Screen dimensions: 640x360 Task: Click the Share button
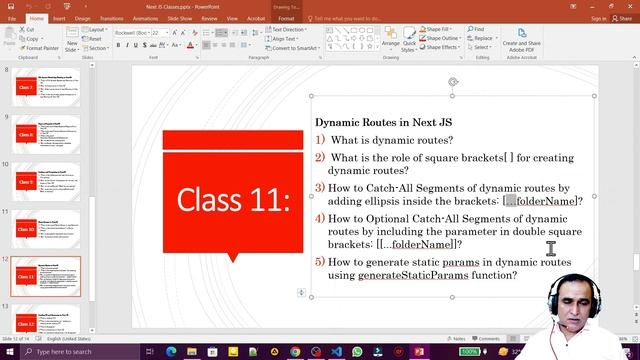(622, 19)
